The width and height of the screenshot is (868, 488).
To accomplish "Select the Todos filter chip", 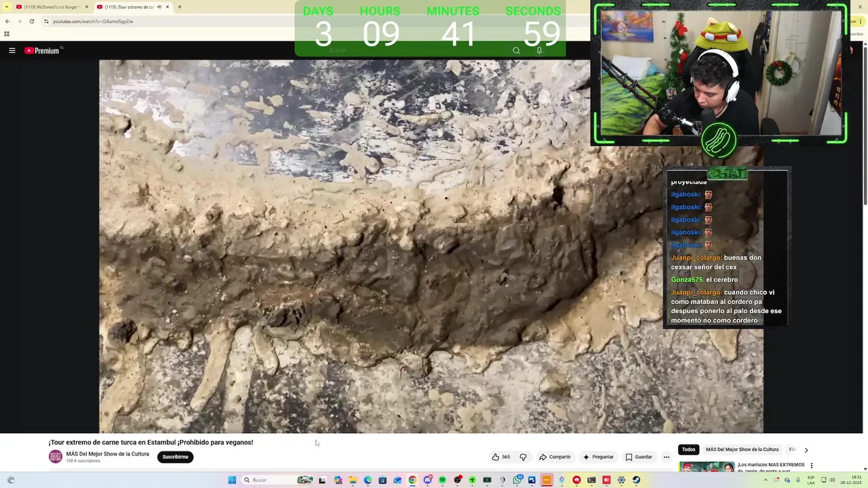I will 688,449.
